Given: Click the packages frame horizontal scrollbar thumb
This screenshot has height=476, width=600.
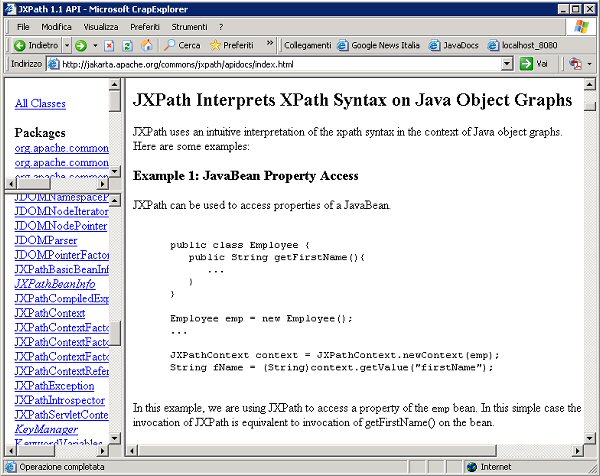Looking at the screenshot, I should (34, 184).
